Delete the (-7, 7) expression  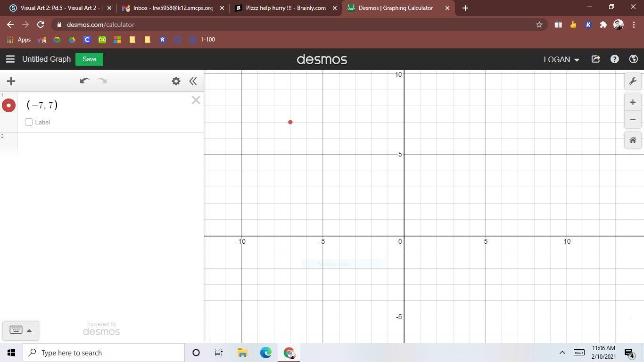tap(196, 100)
